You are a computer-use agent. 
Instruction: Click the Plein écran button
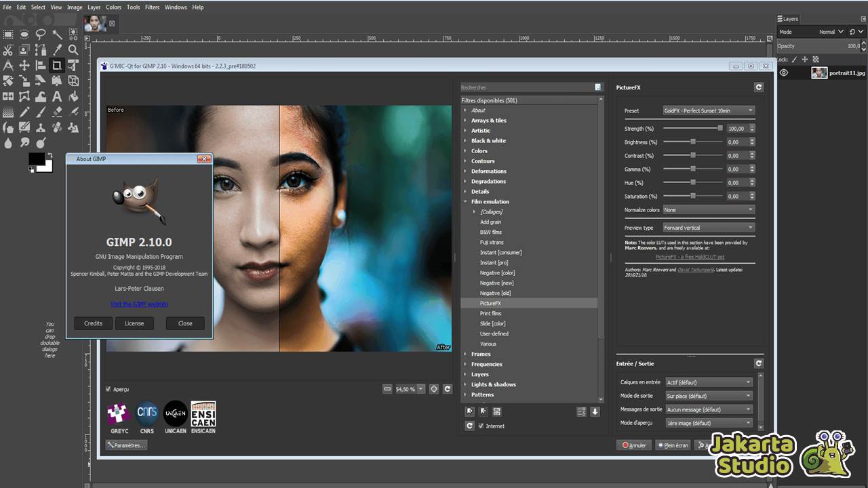tap(673, 445)
